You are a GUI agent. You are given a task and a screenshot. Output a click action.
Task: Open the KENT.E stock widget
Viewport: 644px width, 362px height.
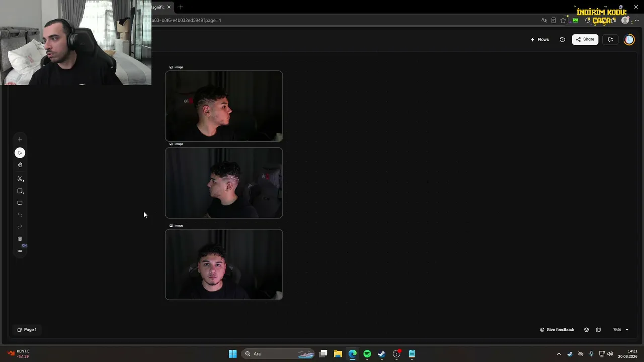pos(19,354)
